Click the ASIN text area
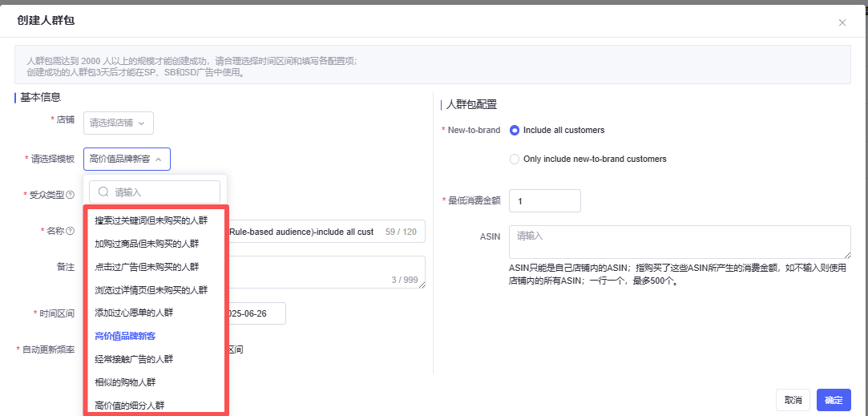This screenshot has height=416, width=868. tap(680, 241)
